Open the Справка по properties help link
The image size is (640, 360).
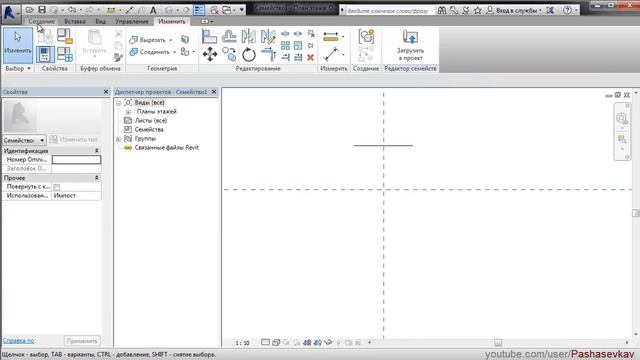click(18, 340)
